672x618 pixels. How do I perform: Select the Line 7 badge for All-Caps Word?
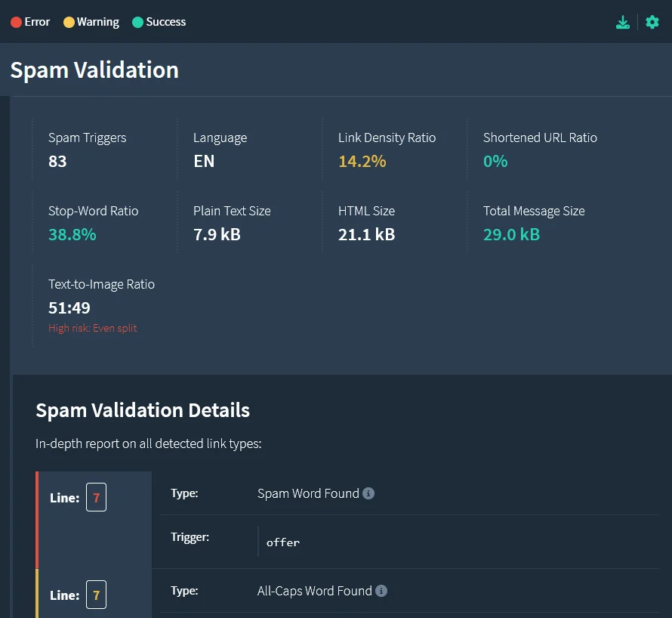click(96, 595)
